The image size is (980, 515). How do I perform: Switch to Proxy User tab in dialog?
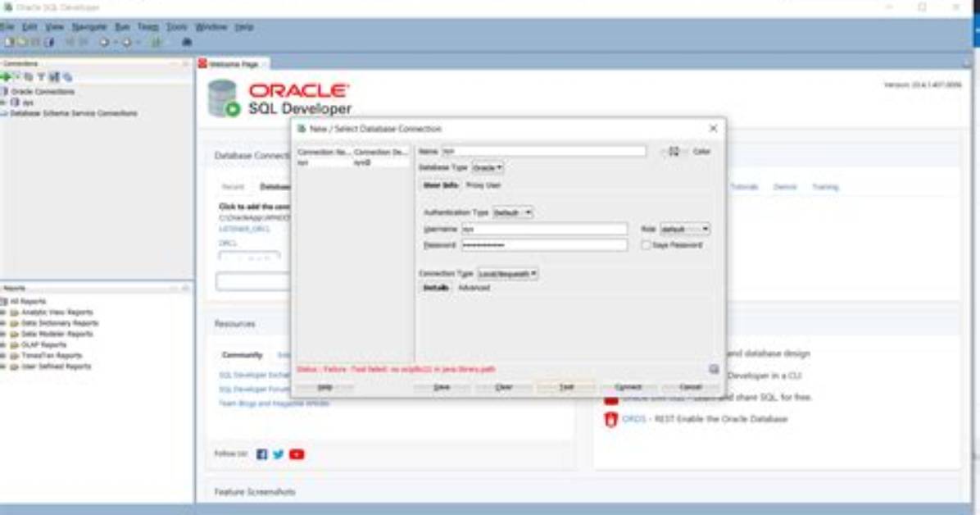pyautogui.click(x=483, y=185)
